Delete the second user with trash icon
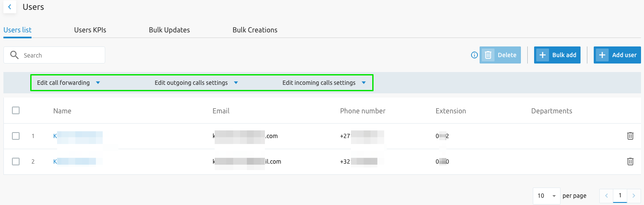This screenshot has height=205, width=644. pos(630,162)
